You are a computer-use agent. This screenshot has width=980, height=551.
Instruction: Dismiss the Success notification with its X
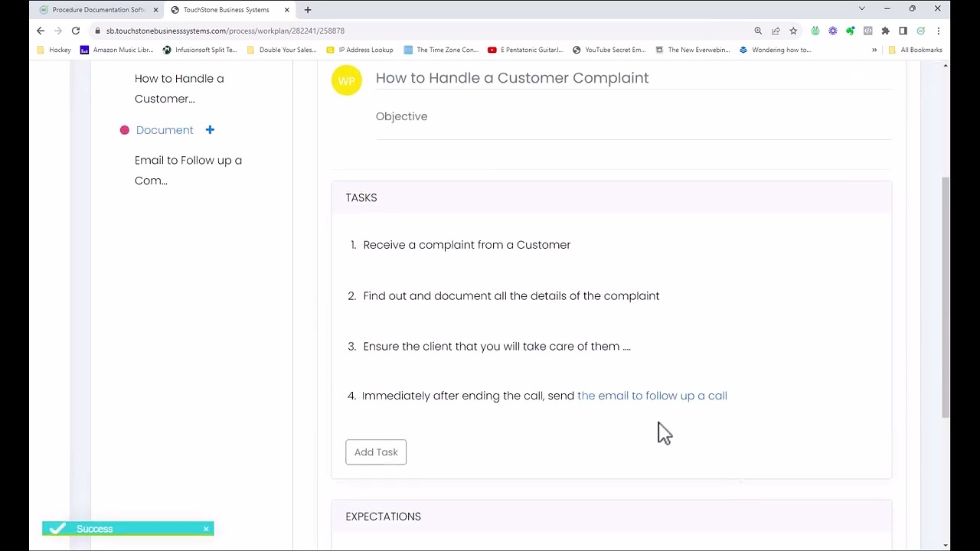pos(206,529)
